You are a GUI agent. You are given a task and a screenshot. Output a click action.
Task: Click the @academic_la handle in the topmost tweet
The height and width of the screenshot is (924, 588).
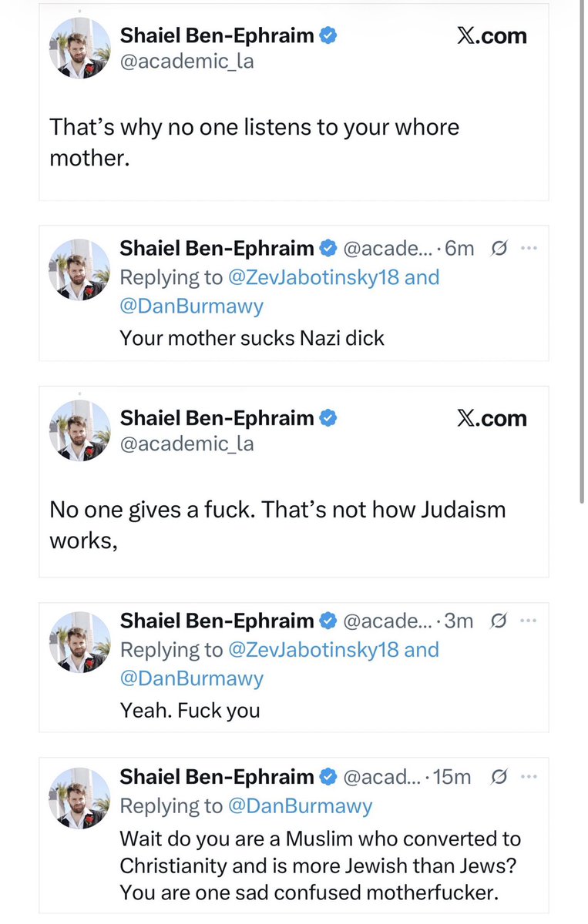click(x=186, y=62)
